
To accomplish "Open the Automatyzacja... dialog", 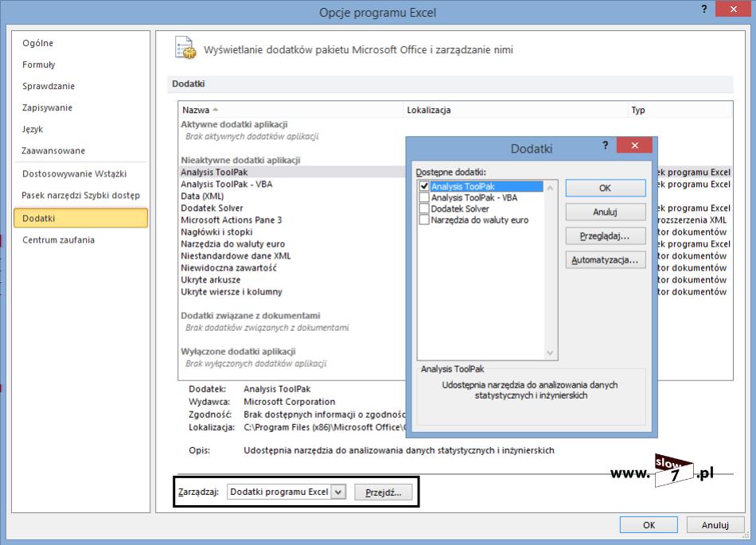I will click(605, 259).
